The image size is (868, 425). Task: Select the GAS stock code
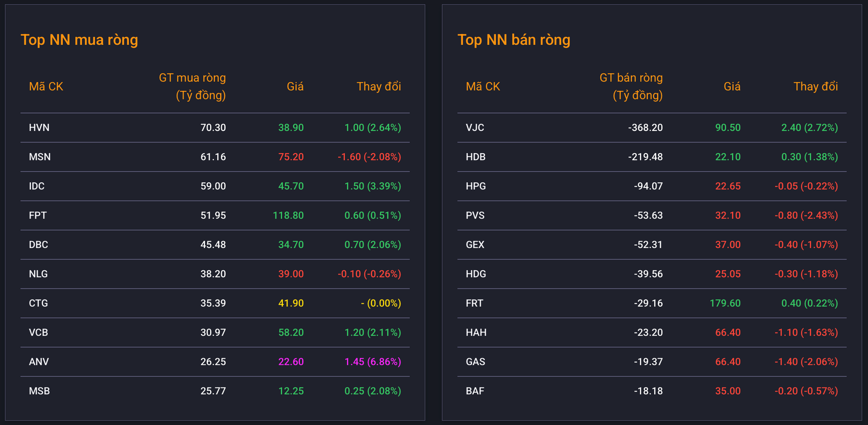click(476, 362)
